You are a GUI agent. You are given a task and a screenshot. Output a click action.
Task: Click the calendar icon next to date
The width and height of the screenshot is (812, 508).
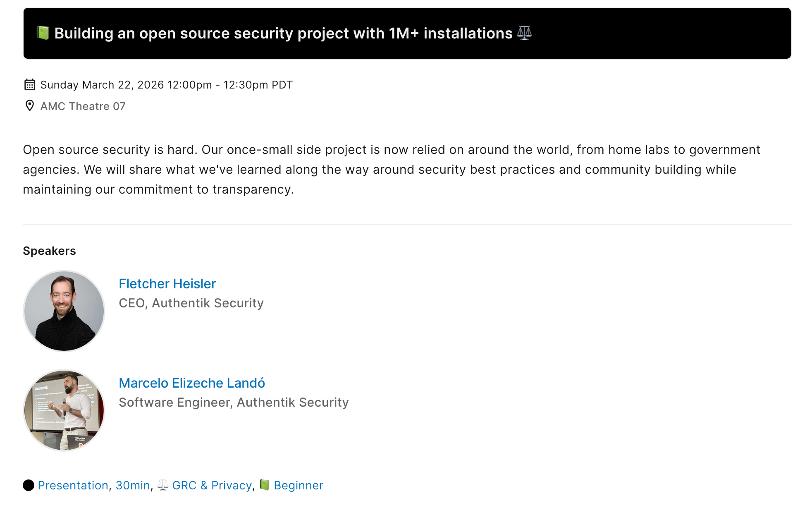pyautogui.click(x=29, y=85)
